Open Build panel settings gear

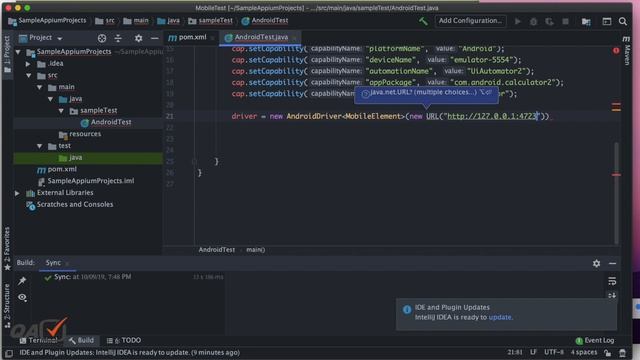point(596,264)
